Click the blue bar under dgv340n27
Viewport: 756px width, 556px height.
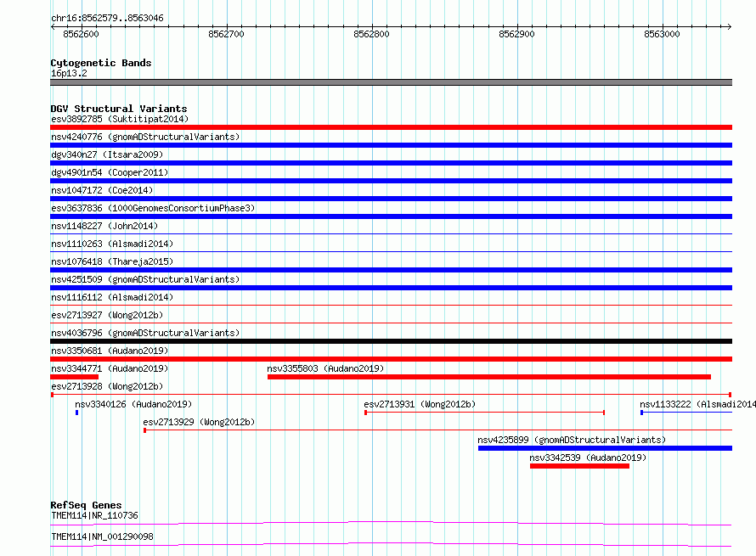(x=391, y=163)
